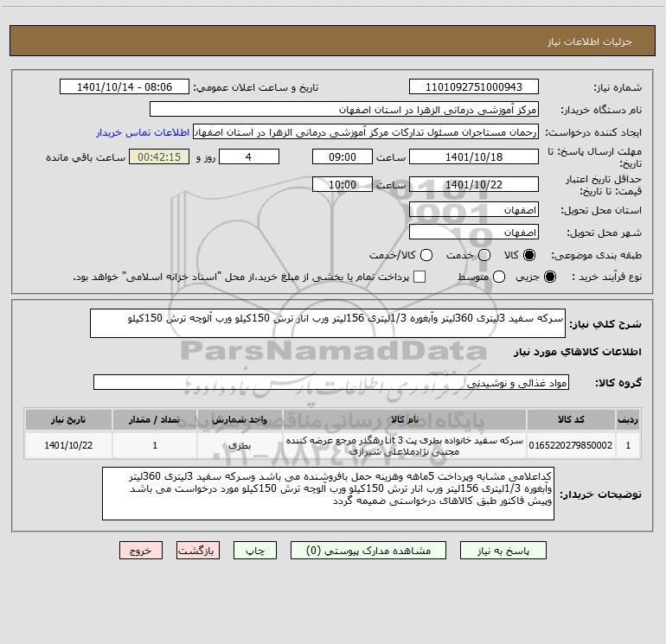Image resolution: width=666 pixels, height=644 pixels.
Task: Click the بازگشت back button
Action: (198, 550)
